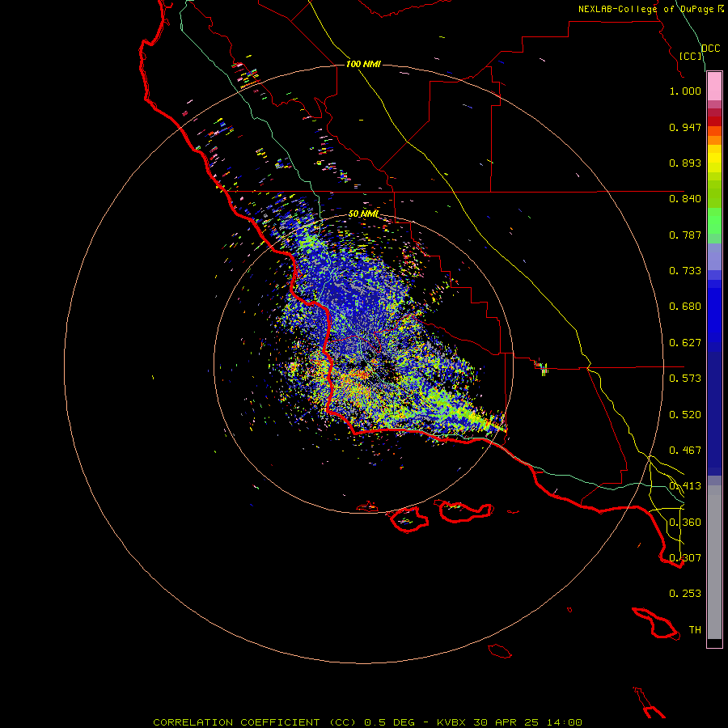Select the 0.840 scale value

click(x=685, y=199)
